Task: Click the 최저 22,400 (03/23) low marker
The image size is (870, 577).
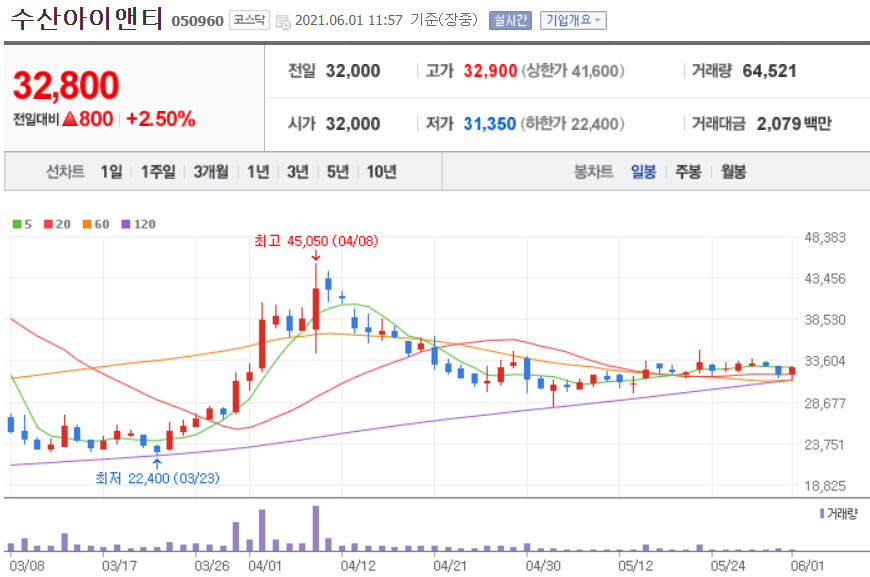Action: coord(158,478)
